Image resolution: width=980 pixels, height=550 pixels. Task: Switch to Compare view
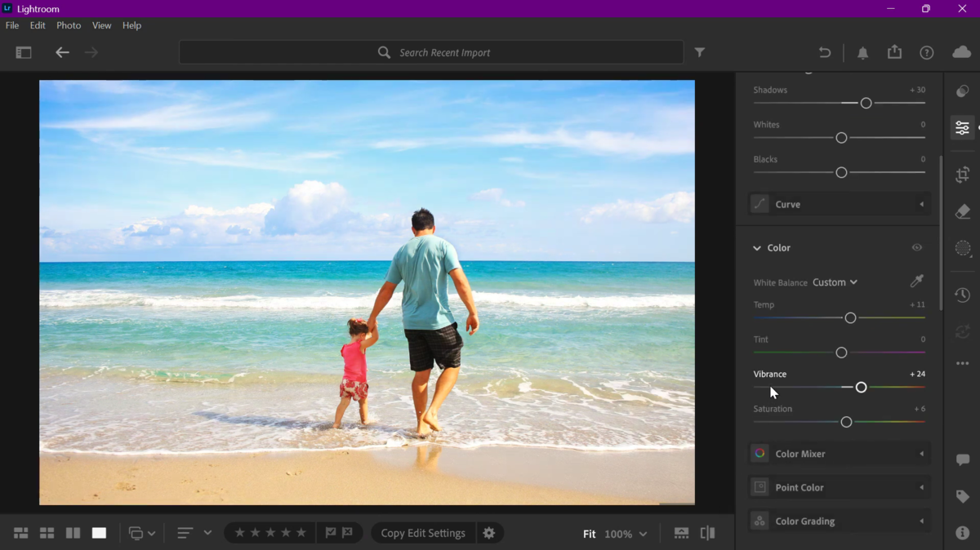point(73,533)
